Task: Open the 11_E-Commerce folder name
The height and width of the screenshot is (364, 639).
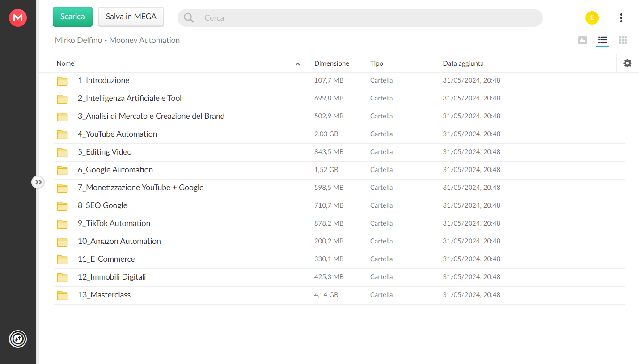Action: 106,259
